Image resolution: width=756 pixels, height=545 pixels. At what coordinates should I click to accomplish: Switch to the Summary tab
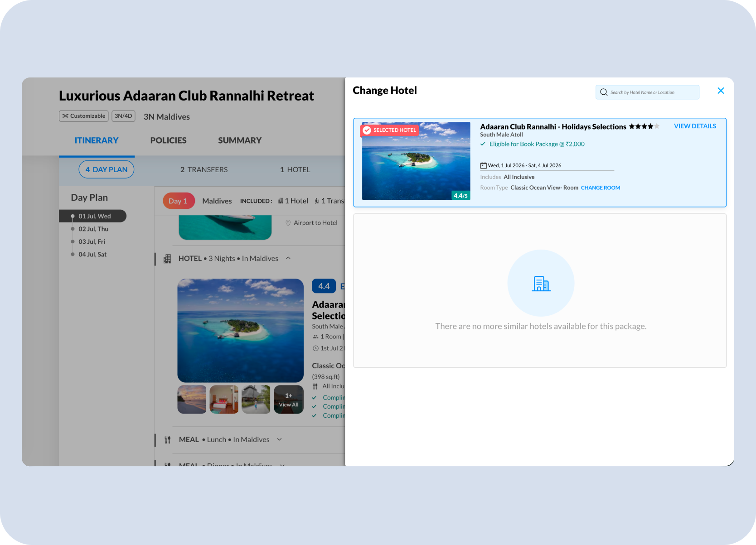(240, 140)
